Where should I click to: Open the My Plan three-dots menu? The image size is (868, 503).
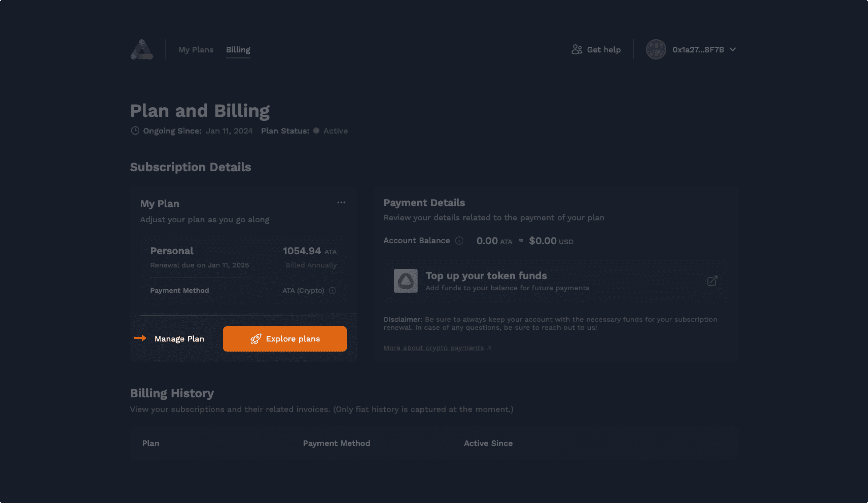341,203
